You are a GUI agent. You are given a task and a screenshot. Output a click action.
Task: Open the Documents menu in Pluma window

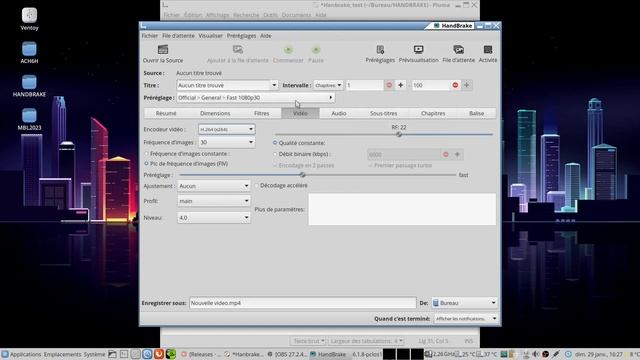point(296,15)
